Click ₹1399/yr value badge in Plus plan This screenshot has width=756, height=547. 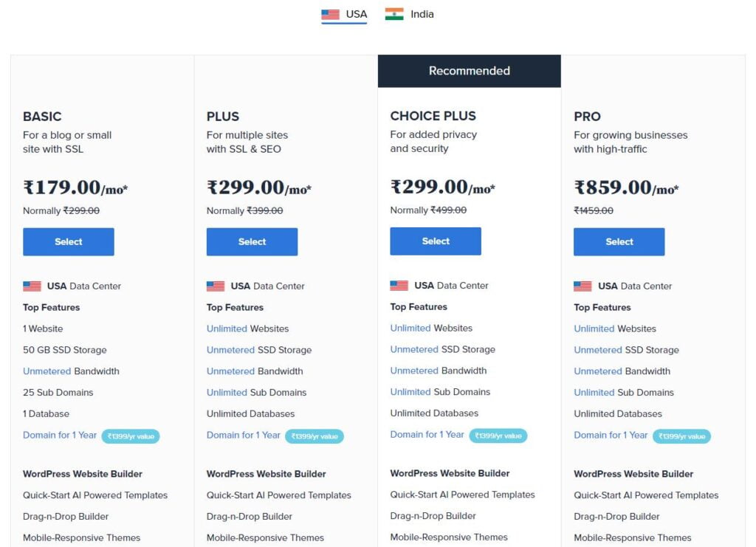point(315,436)
